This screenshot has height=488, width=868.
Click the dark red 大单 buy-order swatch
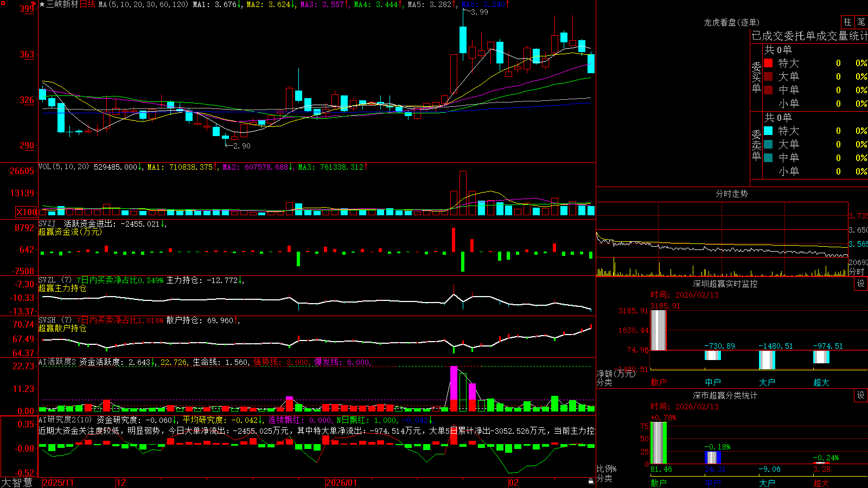768,76
